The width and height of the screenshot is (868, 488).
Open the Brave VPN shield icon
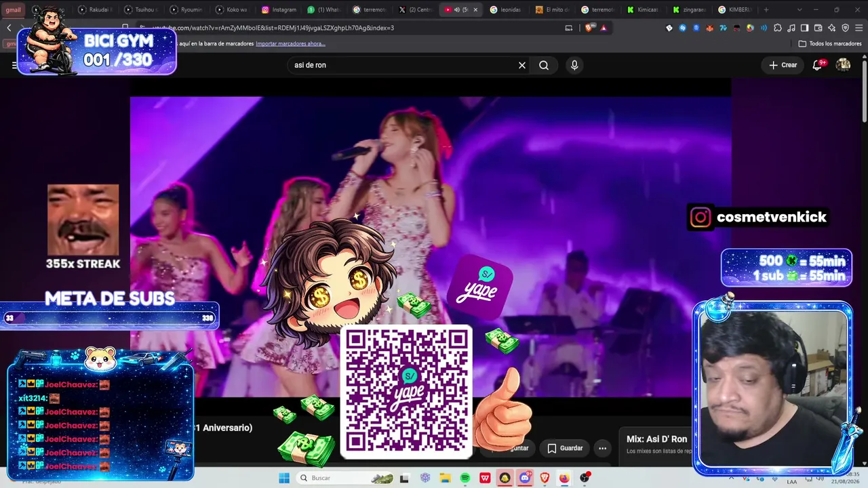pos(846,28)
